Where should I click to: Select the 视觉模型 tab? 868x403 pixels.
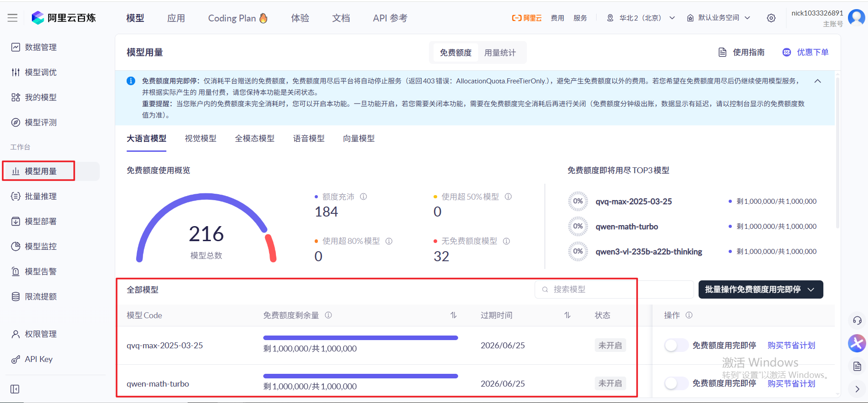[x=201, y=139]
